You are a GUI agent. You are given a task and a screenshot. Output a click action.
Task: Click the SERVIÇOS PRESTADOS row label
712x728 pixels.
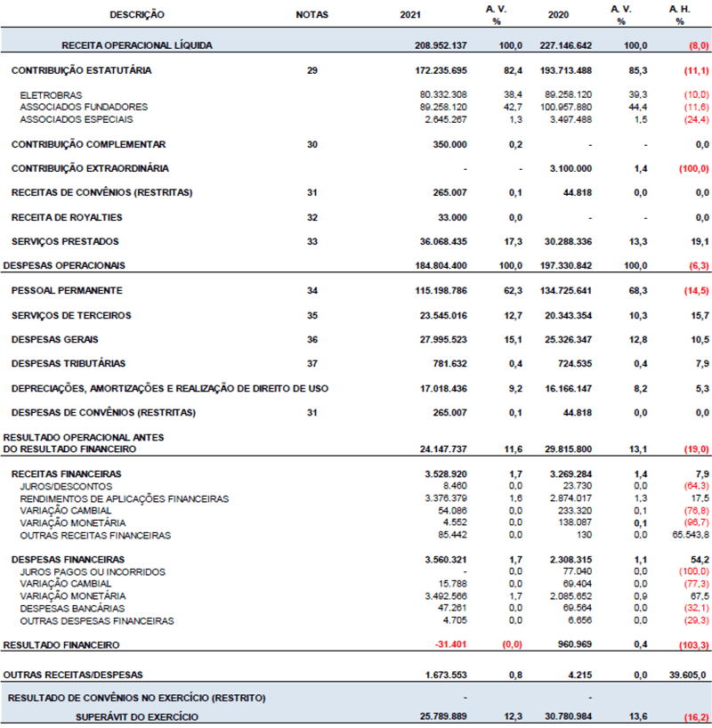coord(65,241)
